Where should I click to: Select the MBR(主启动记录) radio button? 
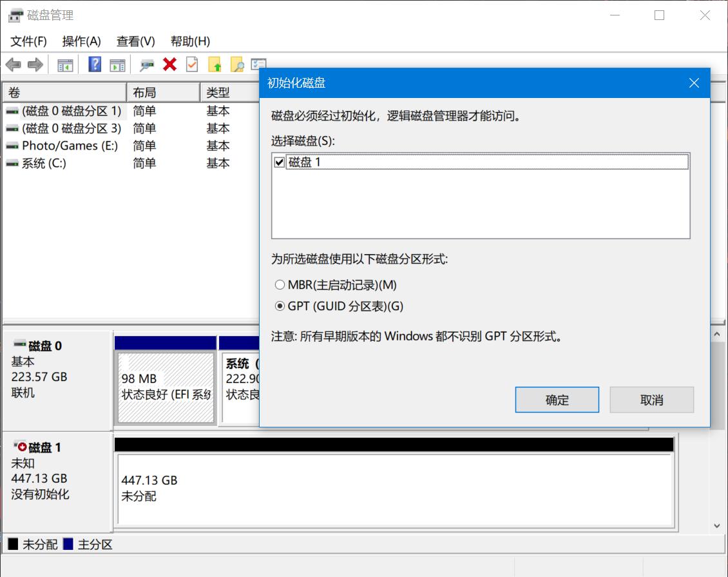point(280,284)
